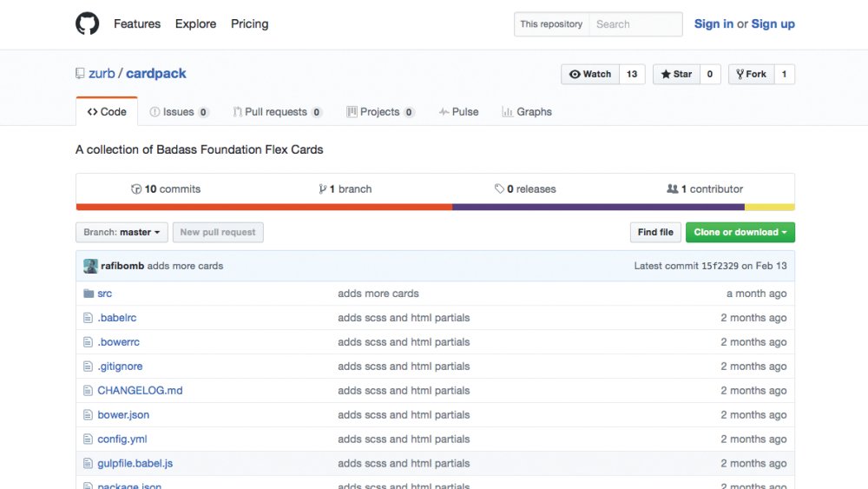The image size is (868, 489).
Task: Open the latest commit hash 15f2329
Action: [x=720, y=266]
